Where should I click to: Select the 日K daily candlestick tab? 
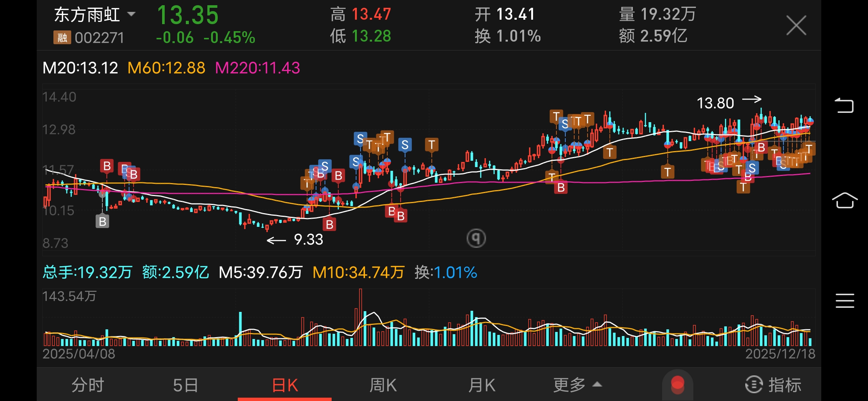(285, 385)
